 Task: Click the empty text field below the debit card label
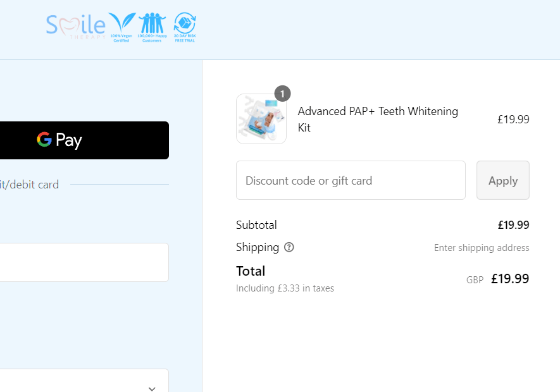(84, 262)
